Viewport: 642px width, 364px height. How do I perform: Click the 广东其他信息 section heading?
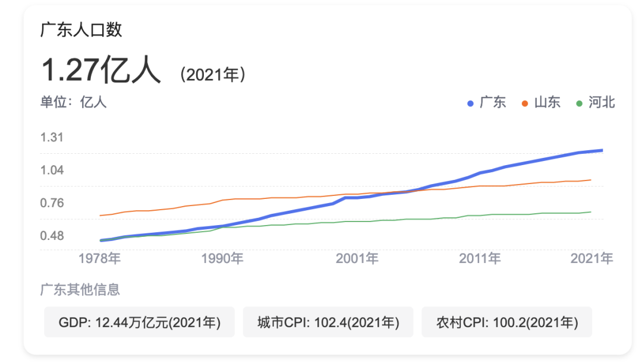point(80,290)
